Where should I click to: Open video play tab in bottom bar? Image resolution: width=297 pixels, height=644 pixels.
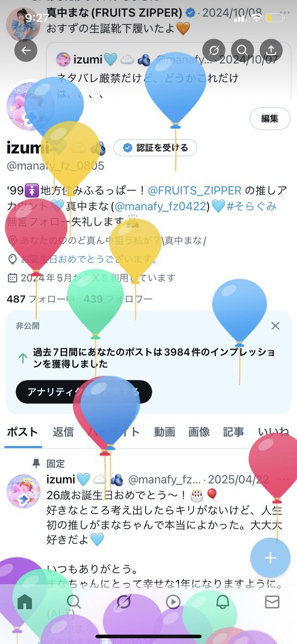173,602
